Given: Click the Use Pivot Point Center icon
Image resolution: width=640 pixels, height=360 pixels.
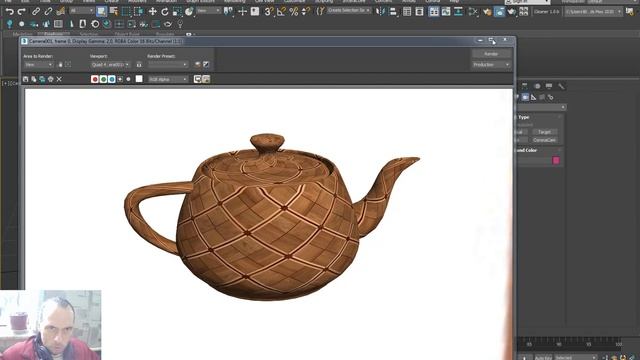Looking at the screenshot, I should pyautogui.click(x=229, y=11).
